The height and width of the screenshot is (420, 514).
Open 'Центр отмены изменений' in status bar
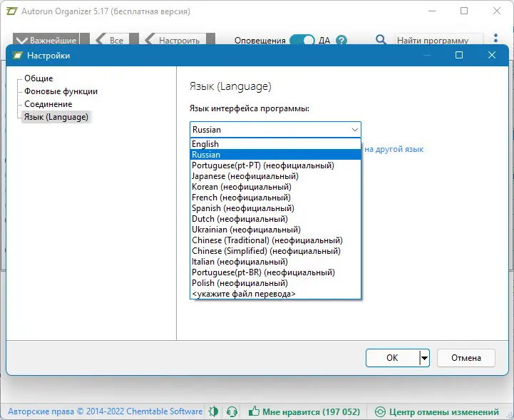point(436,411)
